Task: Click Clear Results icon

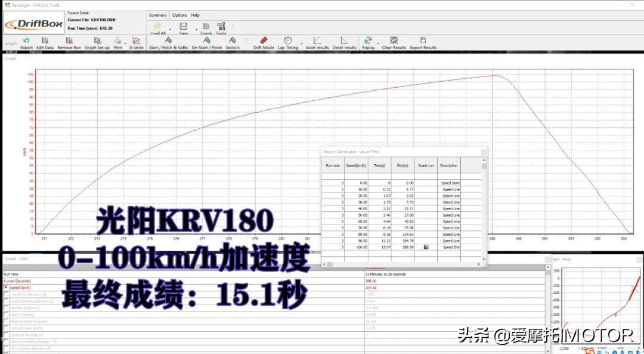Action: [394, 43]
